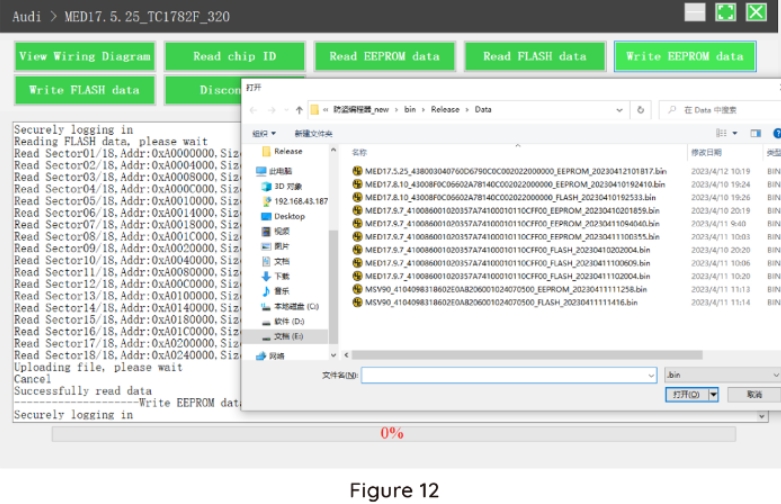This screenshot has height=504, width=781.
Task: Click the file list horizontal scrollbar
Action: coord(527,355)
